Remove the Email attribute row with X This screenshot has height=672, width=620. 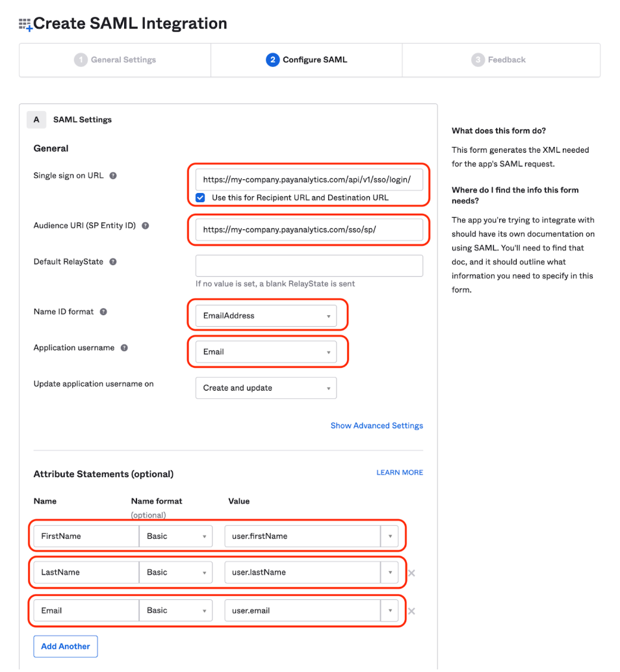[x=411, y=611]
